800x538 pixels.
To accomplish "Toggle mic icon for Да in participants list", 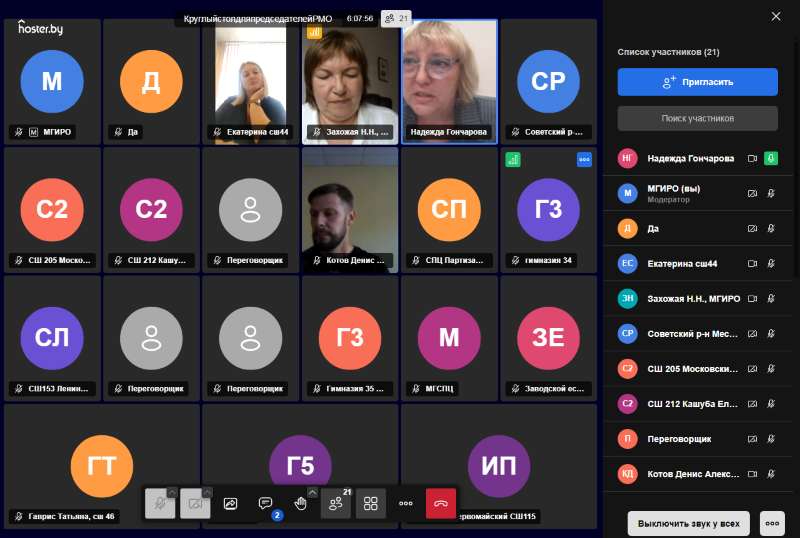I will tap(771, 229).
